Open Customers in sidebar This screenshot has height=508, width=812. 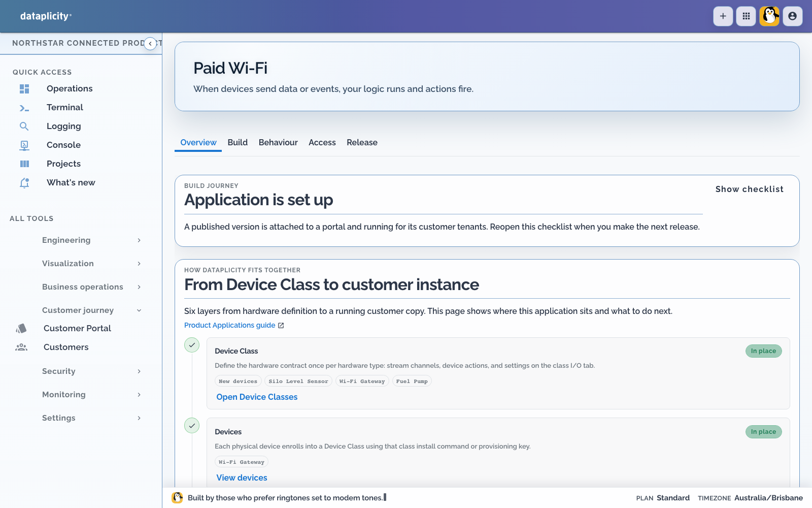66,347
